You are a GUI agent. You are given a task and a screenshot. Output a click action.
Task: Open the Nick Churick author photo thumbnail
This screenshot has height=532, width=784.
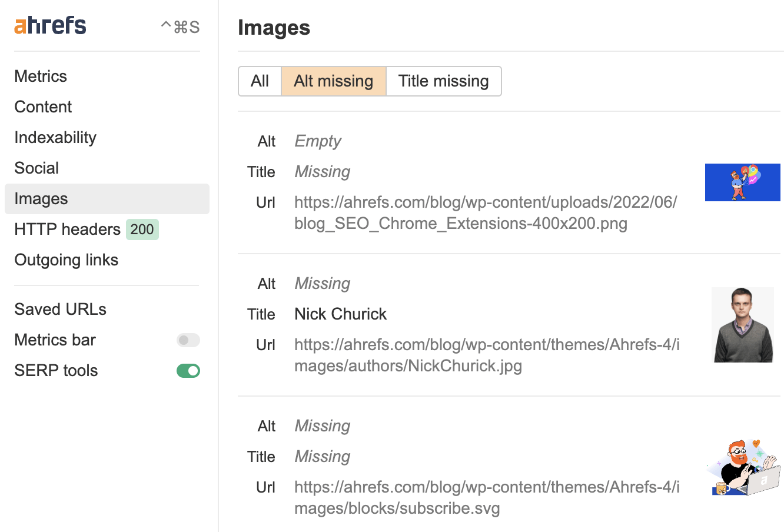[743, 325]
